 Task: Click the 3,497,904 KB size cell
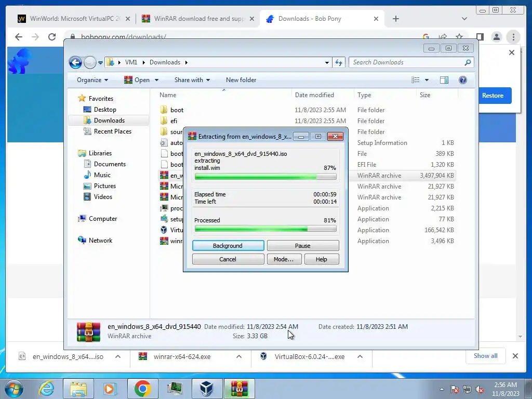click(436, 176)
